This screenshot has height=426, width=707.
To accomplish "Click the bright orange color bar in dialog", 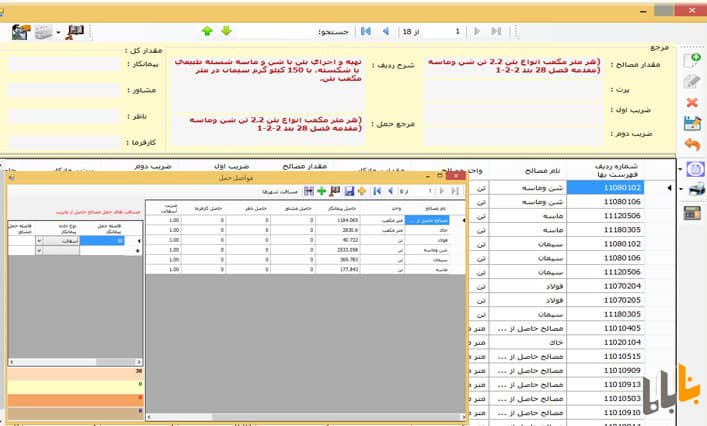I will tap(75, 400).
